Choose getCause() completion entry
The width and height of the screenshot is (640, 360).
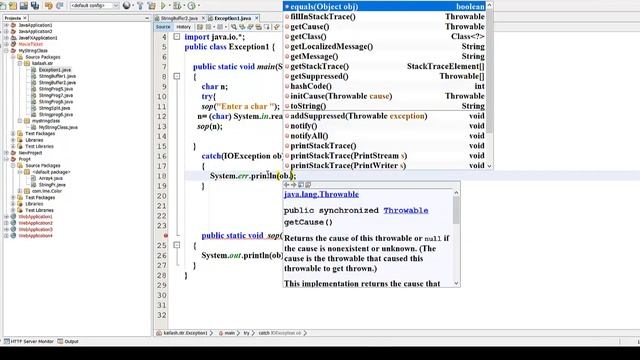tap(385, 27)
